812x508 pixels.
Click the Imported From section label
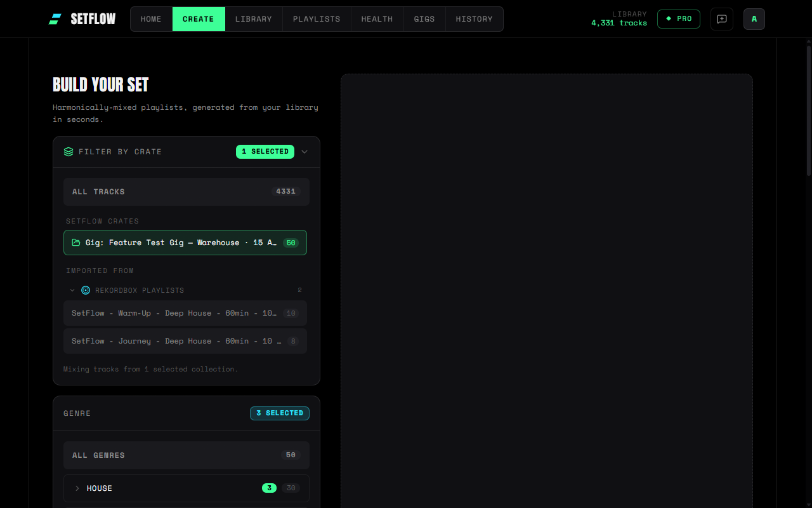tap(100, 271)
